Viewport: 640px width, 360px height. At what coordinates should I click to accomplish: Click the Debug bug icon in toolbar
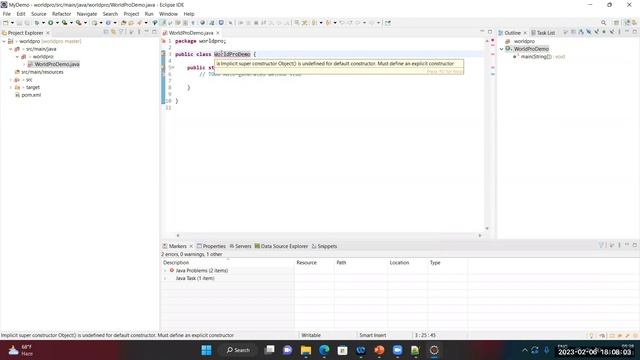coord(37,23)
